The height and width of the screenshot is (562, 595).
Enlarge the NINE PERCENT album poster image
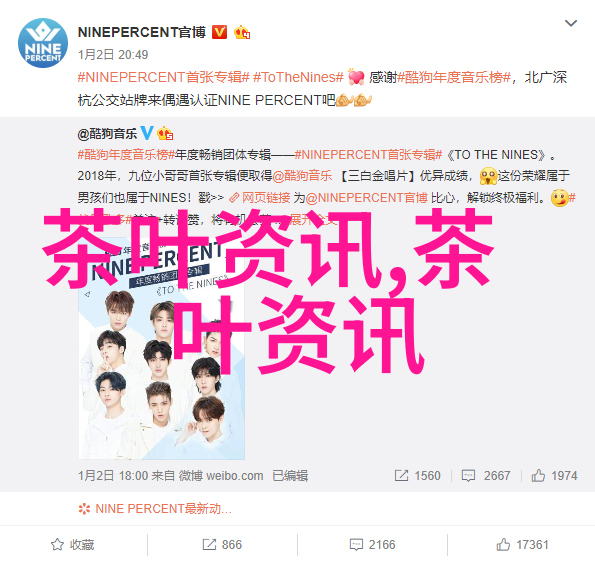(162, 348)
